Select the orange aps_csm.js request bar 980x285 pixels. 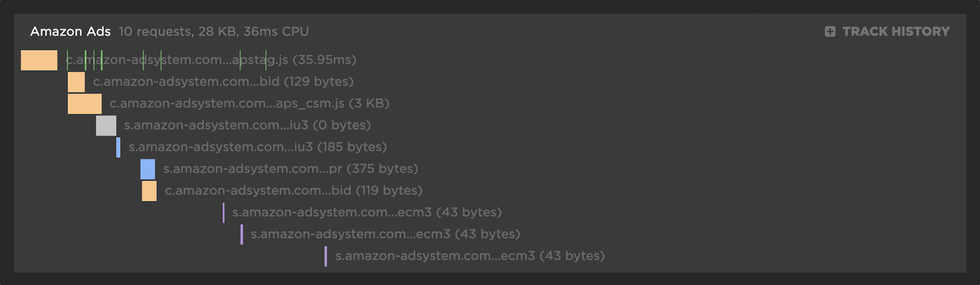[x=84, y=104]
